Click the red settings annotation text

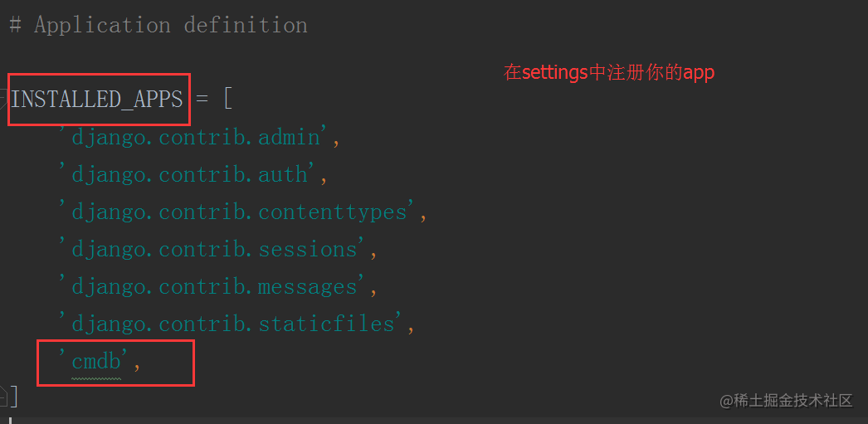609,72
